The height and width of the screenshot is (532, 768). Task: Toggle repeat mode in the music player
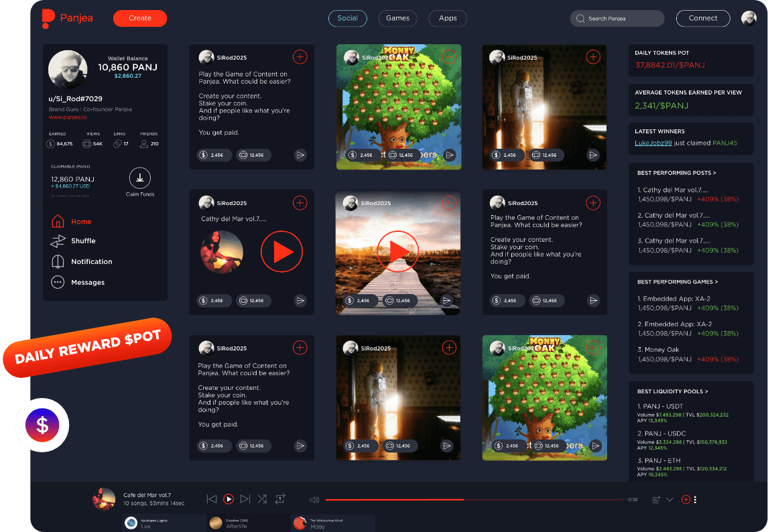click(x=279, y=498)
